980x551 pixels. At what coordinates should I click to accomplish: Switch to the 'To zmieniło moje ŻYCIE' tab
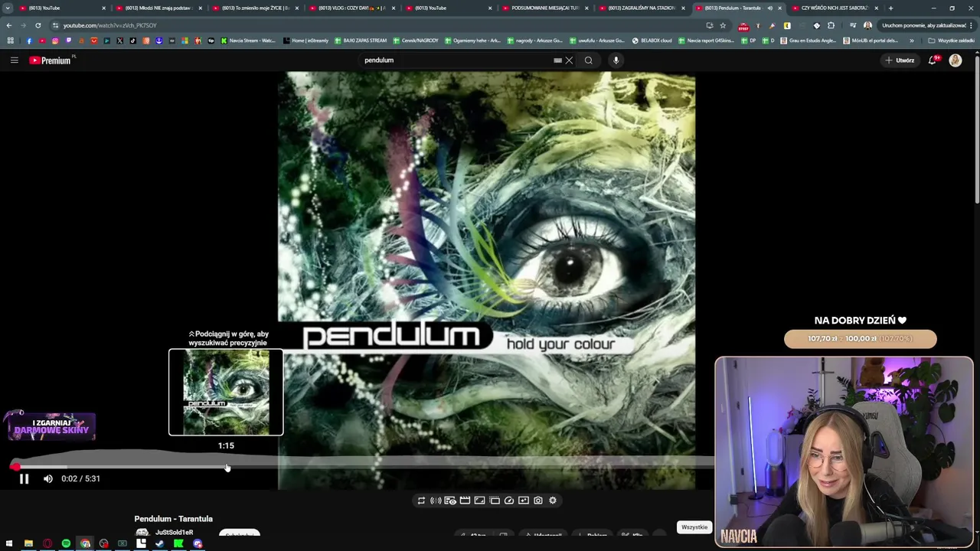(x=254, y=8)
